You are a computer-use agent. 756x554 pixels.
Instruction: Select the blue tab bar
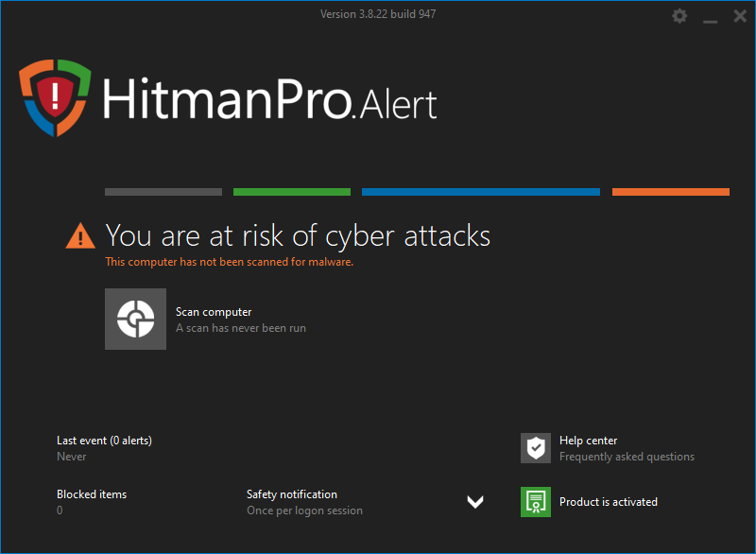[x=481, y=192]
